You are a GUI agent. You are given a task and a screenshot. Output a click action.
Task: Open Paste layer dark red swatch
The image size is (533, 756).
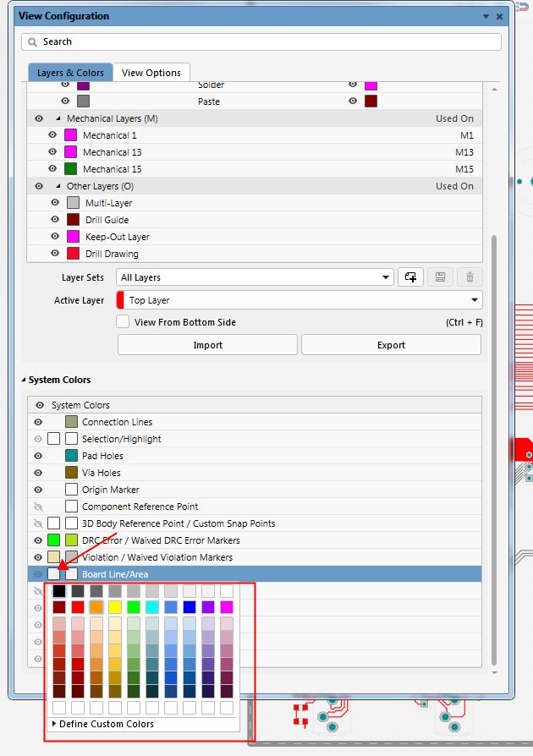(x=371, y=101)
